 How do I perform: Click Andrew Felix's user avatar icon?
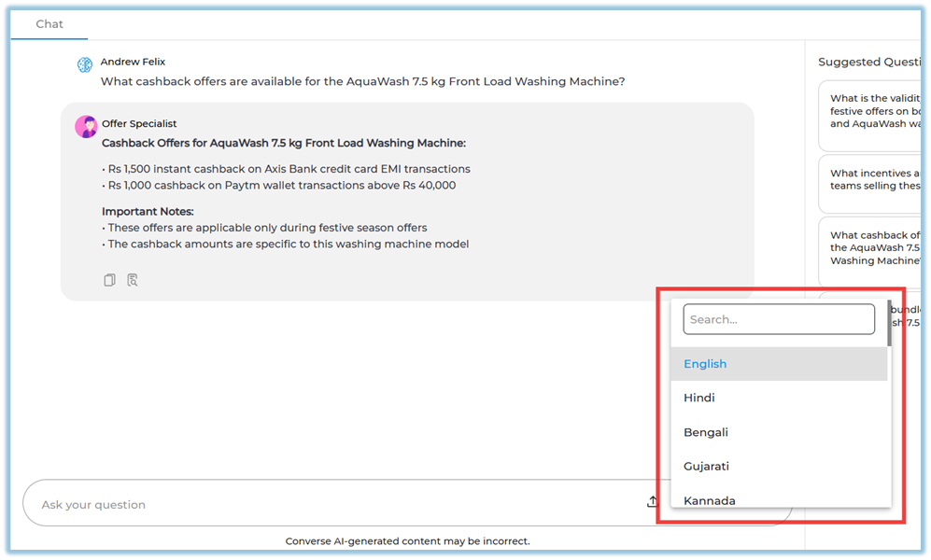[x=85, y=64]
